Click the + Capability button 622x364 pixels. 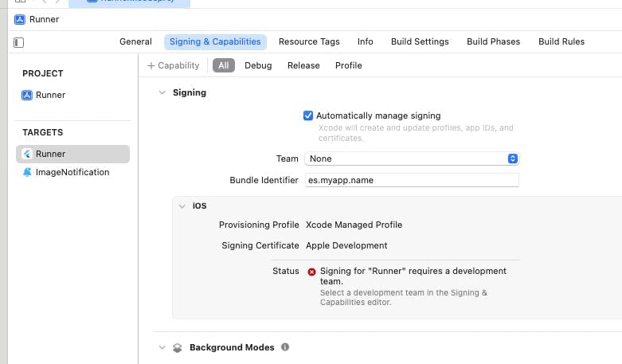[x=174, y=65]
